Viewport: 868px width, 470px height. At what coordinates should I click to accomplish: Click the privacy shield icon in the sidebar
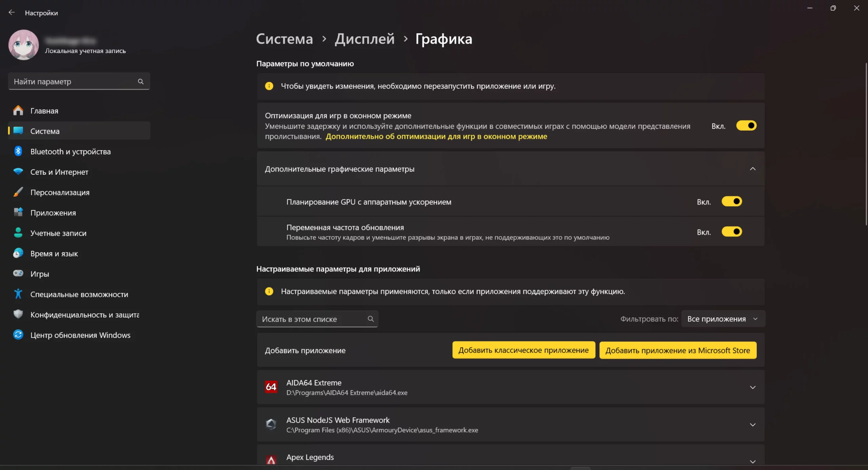(x=18, y=314)
